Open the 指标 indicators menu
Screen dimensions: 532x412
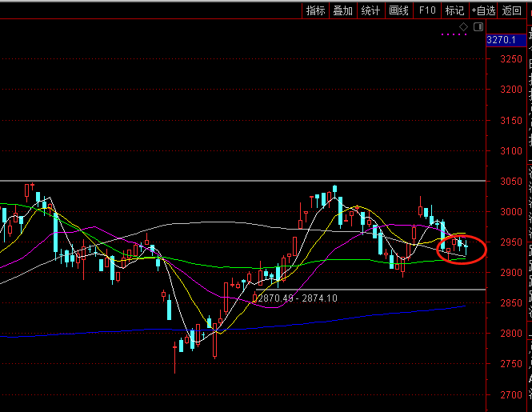click(x=315, y=10)
